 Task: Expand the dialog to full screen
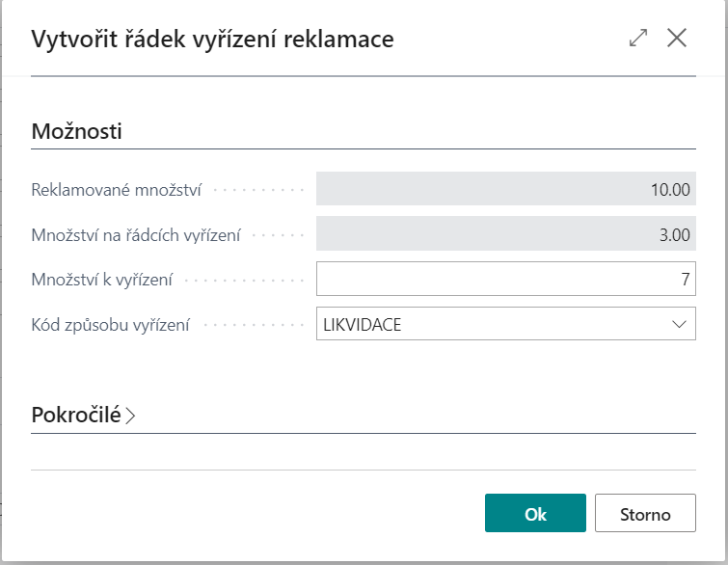coord(638,39)
